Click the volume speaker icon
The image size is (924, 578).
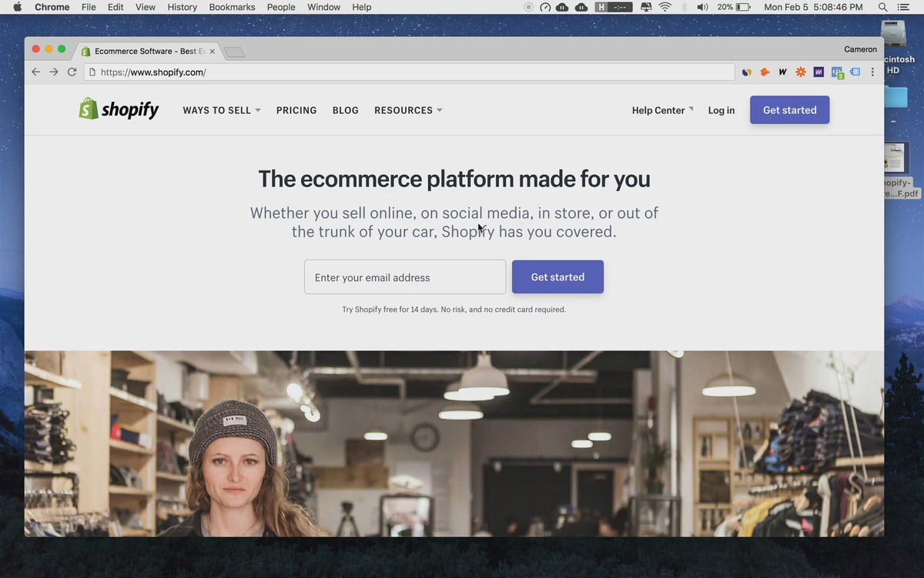coord(702,7)
